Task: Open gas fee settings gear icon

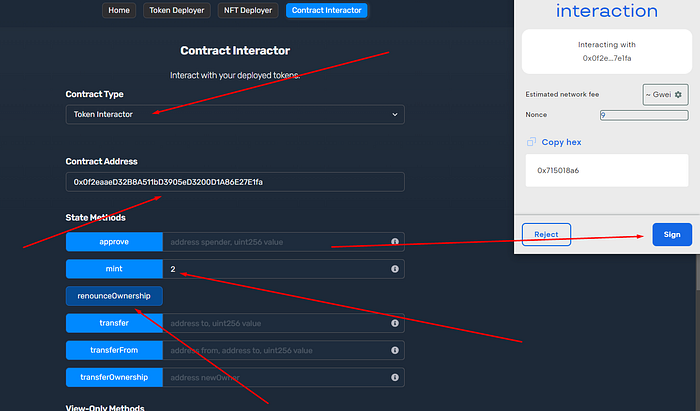Action: pyautogui.click(x=678, y=95)
